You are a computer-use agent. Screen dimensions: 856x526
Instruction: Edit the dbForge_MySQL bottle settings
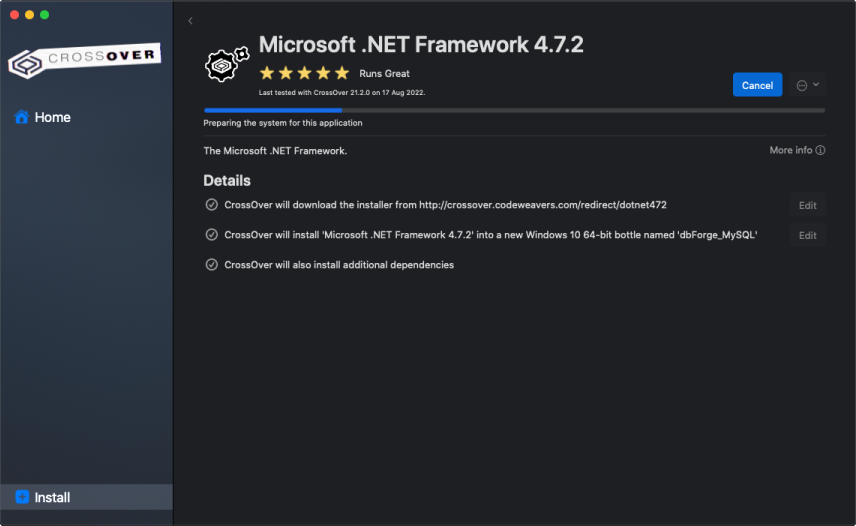point(807,235)
